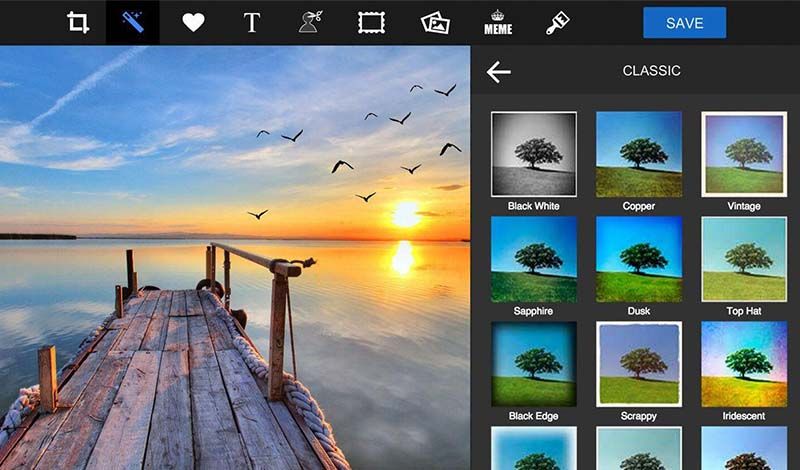The width and height of the screenshot is (800, 470).
Task: Select the Crop tool icon
Action: [78, 22]
